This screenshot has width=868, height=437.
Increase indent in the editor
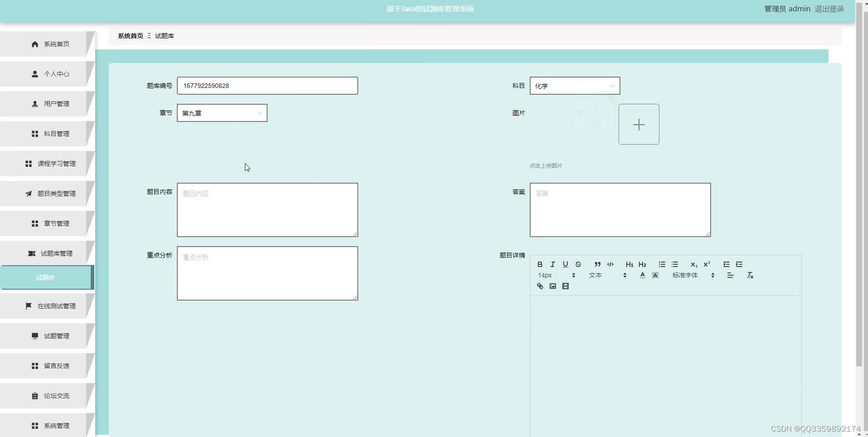coord(739,264)
